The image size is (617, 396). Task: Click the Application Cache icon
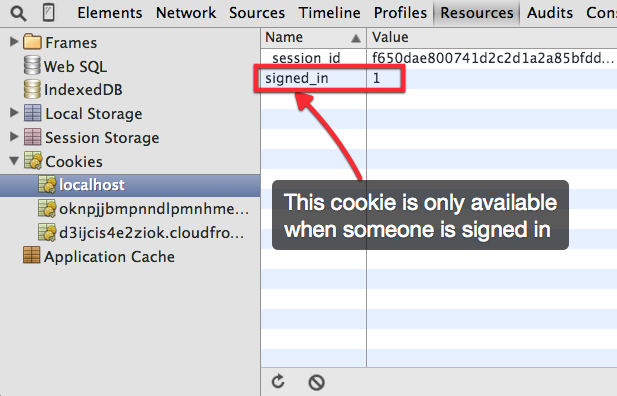tap(31, 255)
